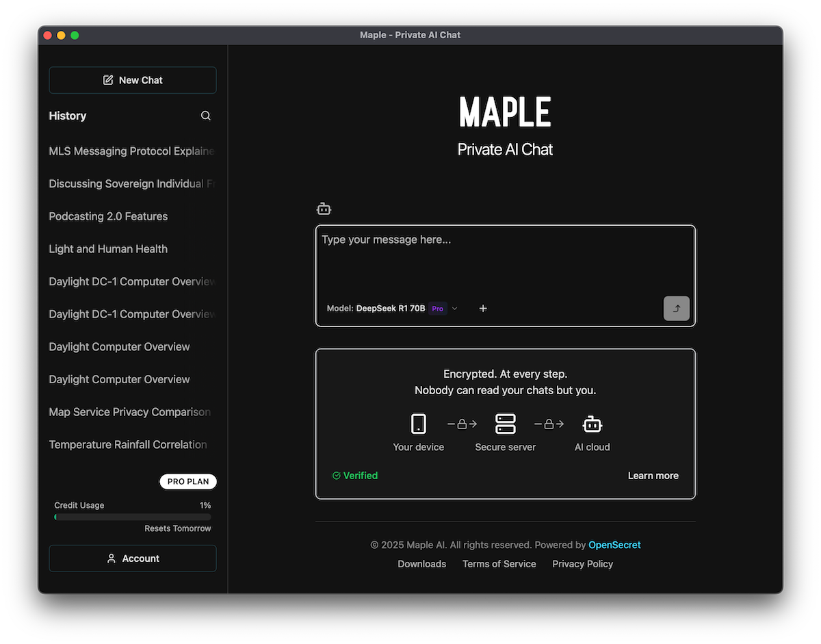Click the Secure server label
This screenshot has width=821, height=644.
click(x=506, y=447)
